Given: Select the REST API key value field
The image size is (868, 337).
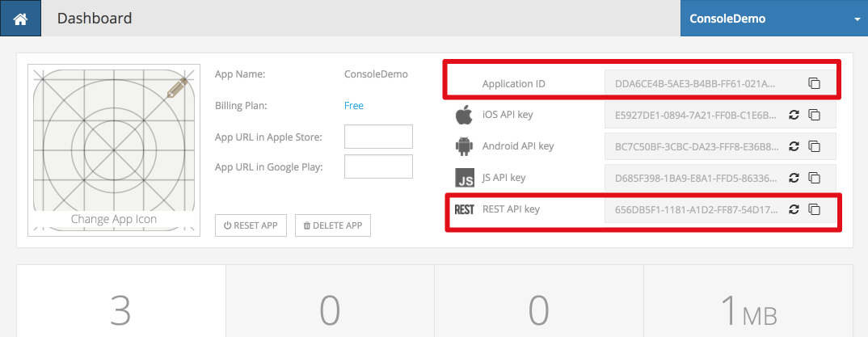Looking at the screenshot, I should 720,210.
